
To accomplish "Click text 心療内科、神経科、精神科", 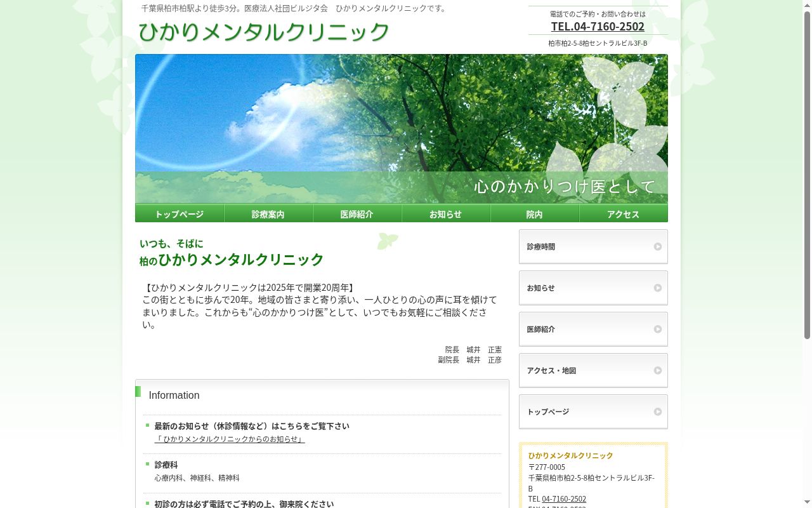I will (x=197, y=478).
